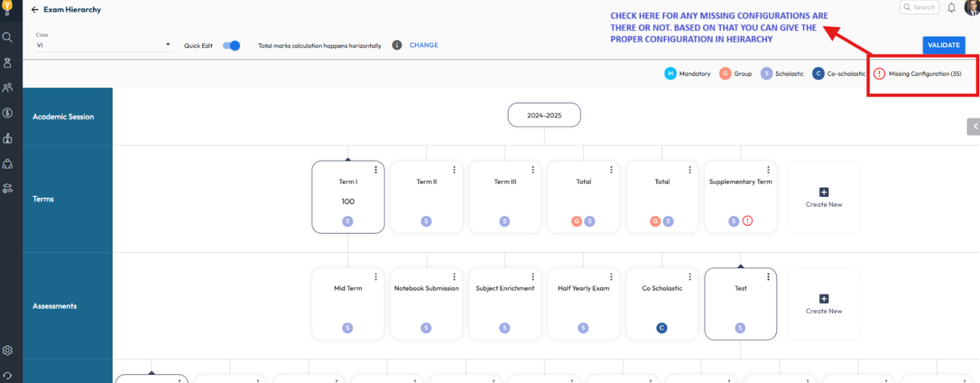This screenshot has height=383, width=980.
Task: Click the warning icon on Supplementary Term card
Action: point(748,221)
